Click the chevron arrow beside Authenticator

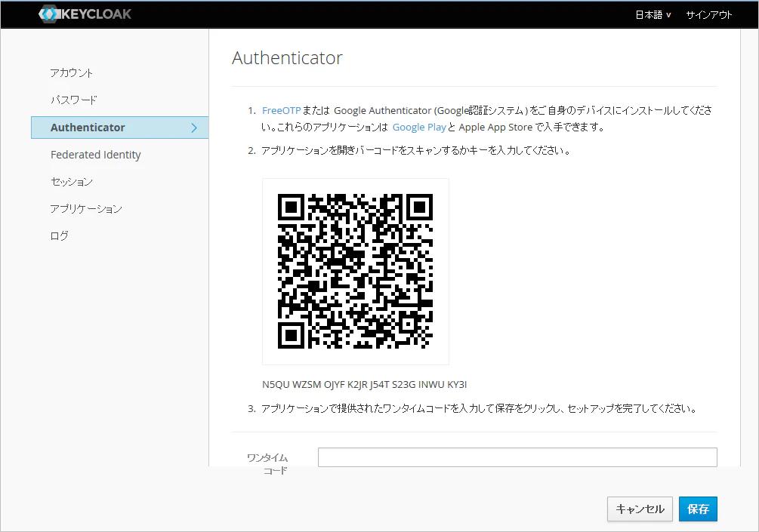(x=194, y=128)
